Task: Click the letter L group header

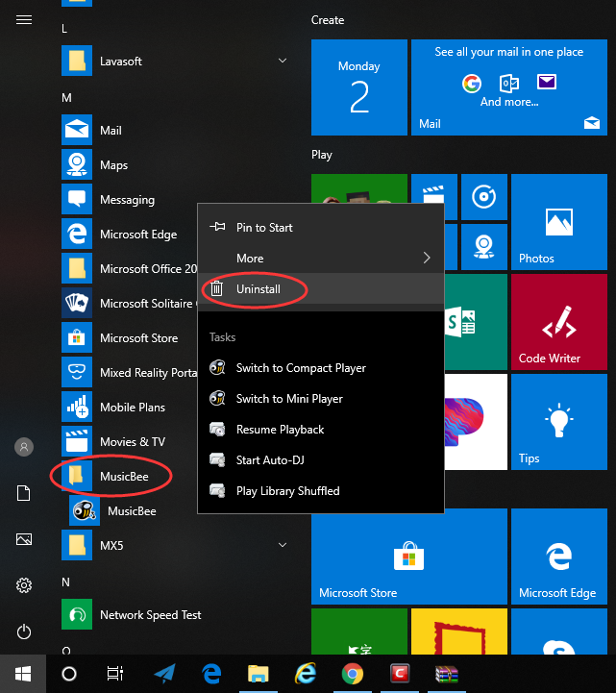Action: (64, 29)
